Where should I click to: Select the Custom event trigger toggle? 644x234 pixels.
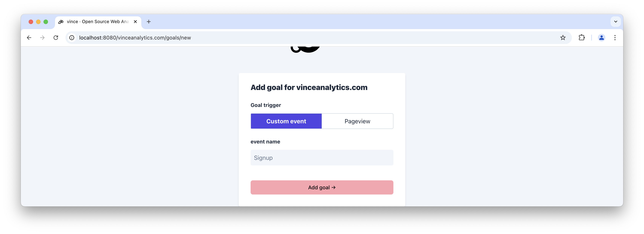(286, 121)
